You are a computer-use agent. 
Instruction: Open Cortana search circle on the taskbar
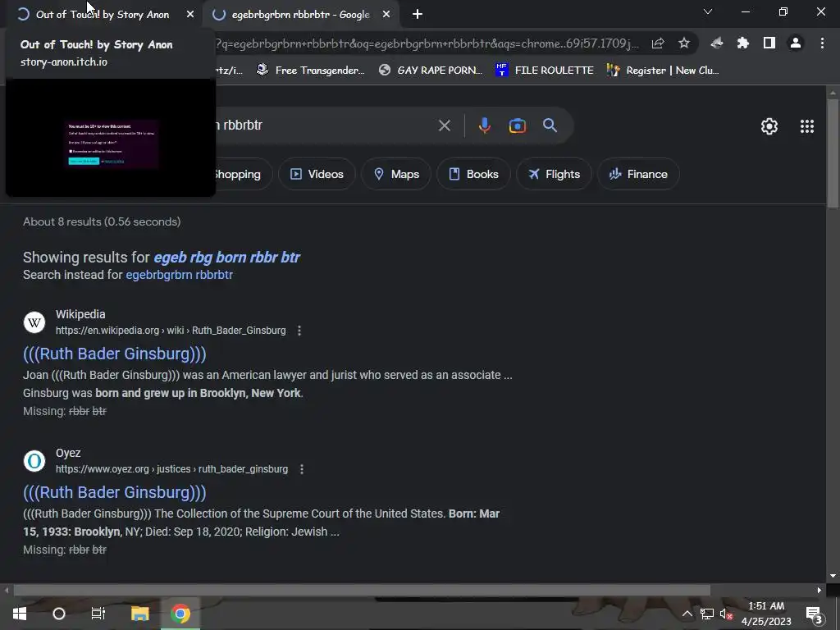pos(59,614)
